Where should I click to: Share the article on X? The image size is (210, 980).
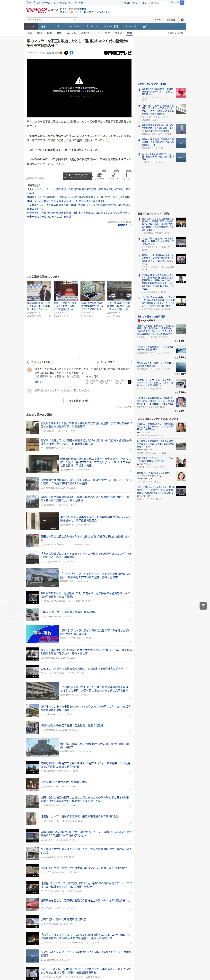[66, 53]
